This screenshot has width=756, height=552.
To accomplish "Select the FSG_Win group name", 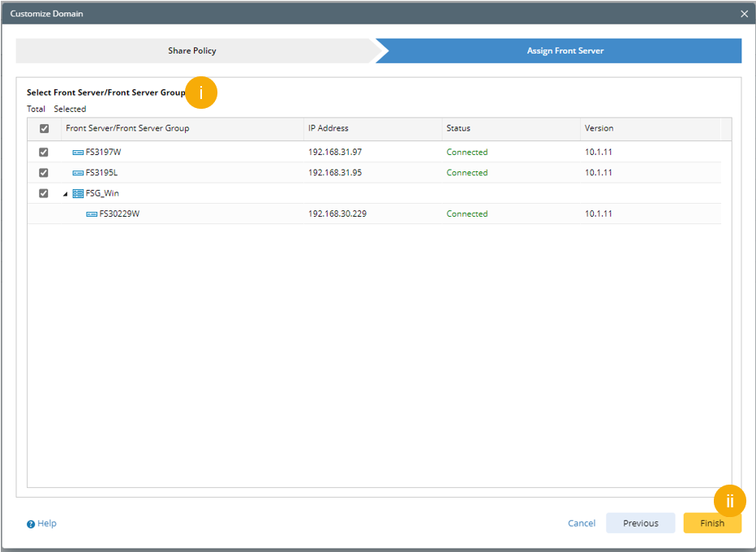I will pos(102,193).
